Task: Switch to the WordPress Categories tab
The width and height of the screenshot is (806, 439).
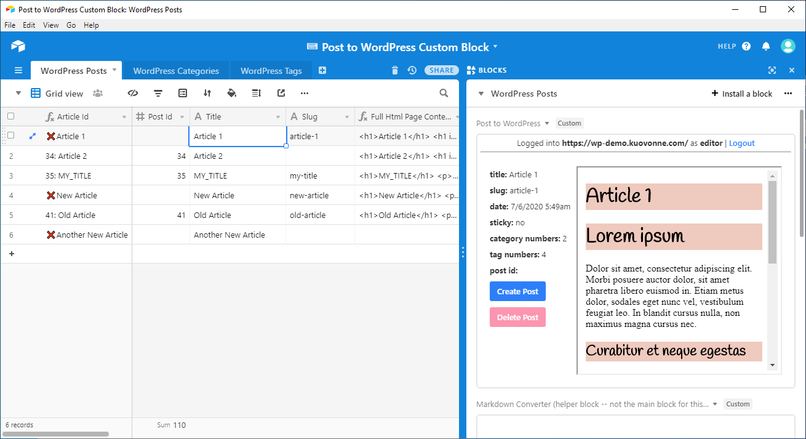Action: tap(176, 70)
